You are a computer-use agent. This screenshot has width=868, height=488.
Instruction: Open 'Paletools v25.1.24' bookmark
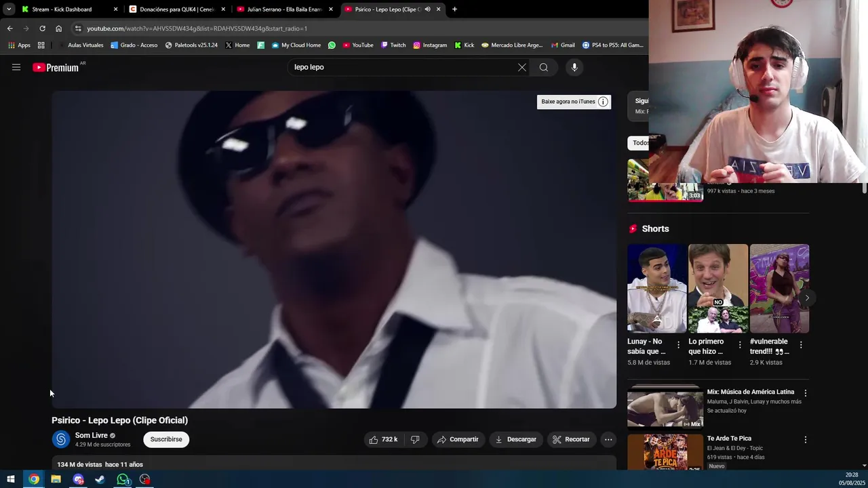[x=191, y=45]
